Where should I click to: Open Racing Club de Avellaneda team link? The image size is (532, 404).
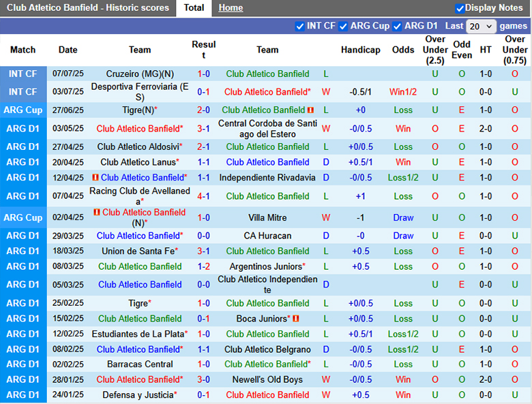tap(140, 196)
